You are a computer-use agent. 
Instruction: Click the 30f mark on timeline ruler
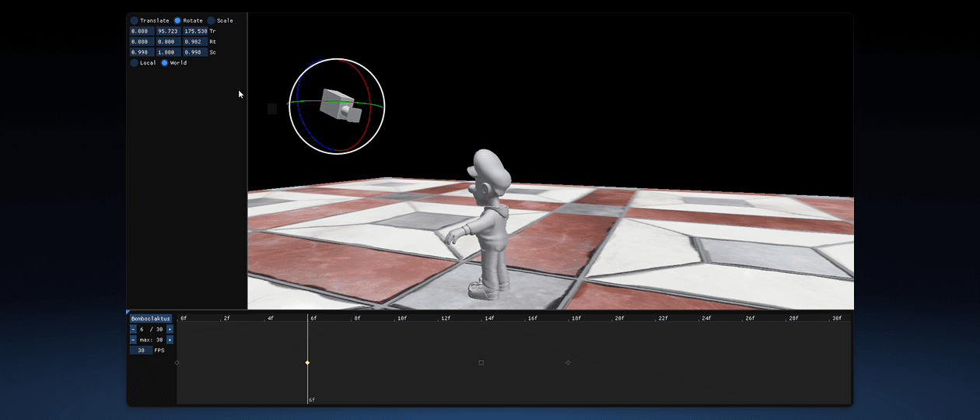coord(837,318)
